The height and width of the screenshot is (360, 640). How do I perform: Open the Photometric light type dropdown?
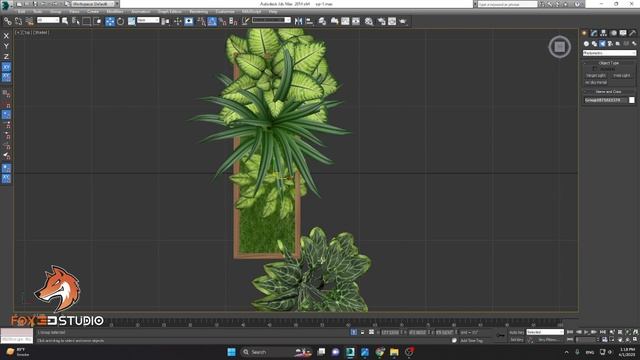(x=609, y=53)
